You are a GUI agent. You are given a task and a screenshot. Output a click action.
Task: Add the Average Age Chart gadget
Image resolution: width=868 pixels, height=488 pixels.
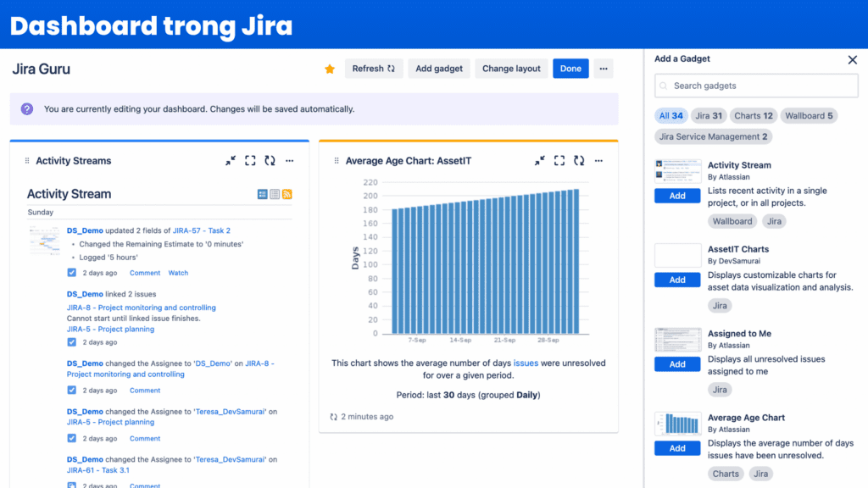[677, 448]
